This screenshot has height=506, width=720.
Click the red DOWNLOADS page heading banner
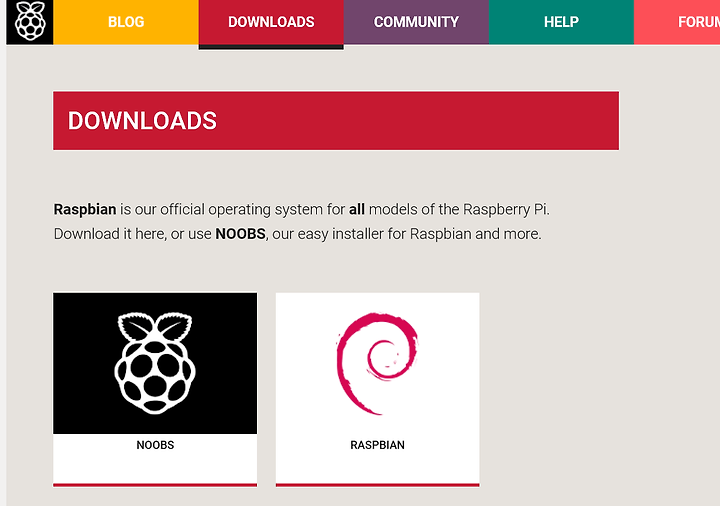[x=336, y=121]
